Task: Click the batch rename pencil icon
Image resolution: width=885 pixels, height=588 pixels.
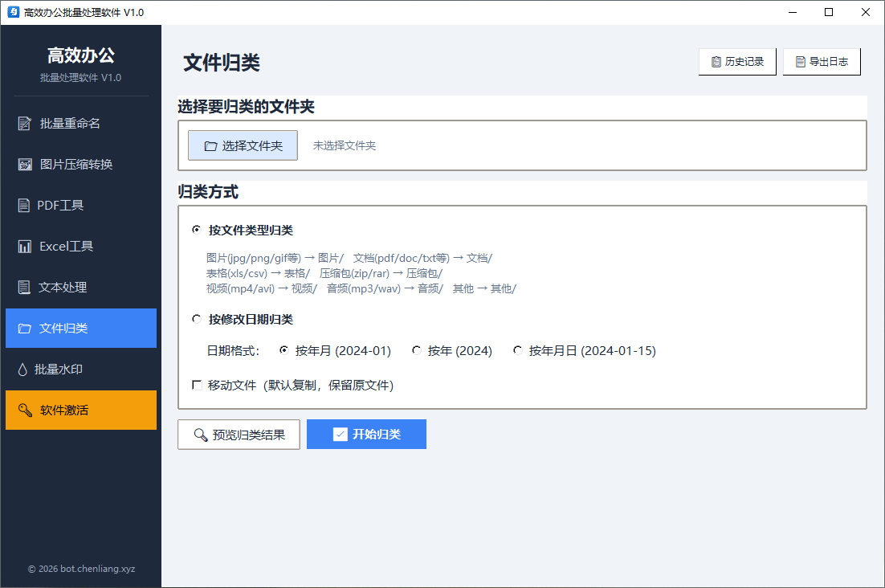Action: click(x=24, y=124)
